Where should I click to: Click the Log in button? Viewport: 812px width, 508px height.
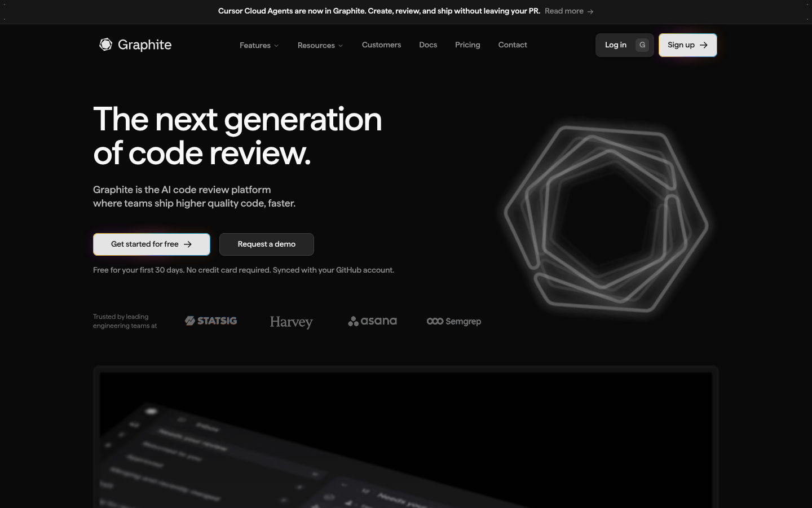pos(625,45)
